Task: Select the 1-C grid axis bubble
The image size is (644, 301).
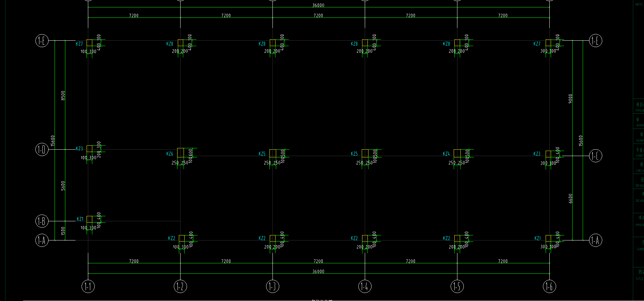Action: pos(595,156)
